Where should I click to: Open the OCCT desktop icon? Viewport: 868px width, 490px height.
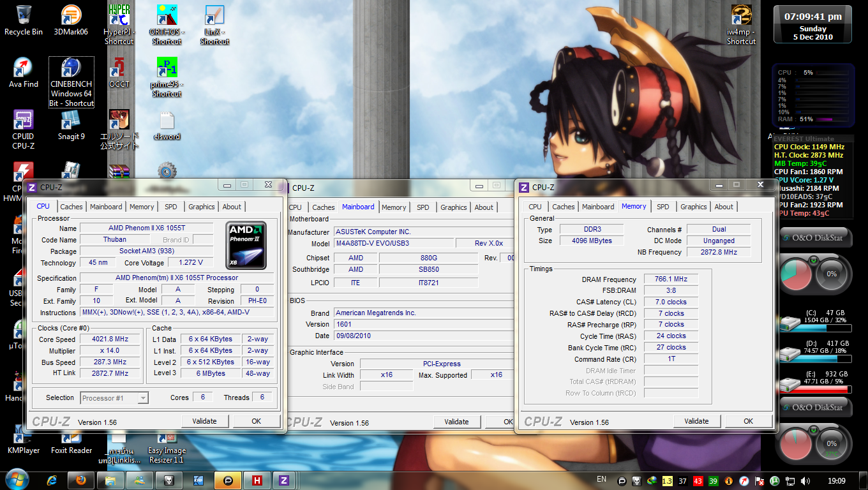click(x=119, y=68)
